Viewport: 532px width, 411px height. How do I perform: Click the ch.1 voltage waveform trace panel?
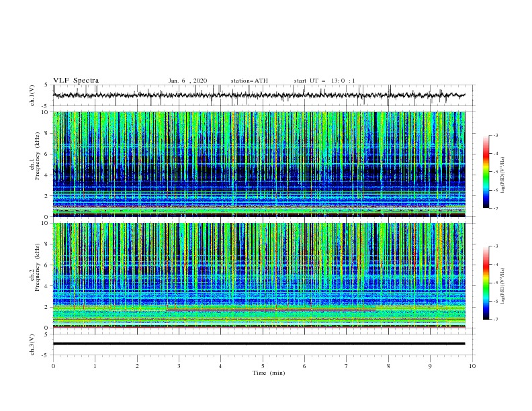pyautogui.click(x=264, y=95)
